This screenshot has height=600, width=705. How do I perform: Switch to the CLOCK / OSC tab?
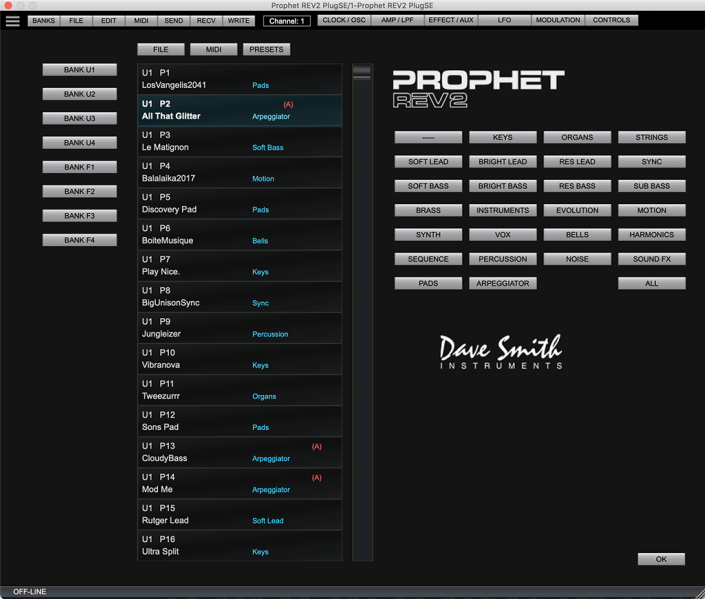(x=344, y=20)
